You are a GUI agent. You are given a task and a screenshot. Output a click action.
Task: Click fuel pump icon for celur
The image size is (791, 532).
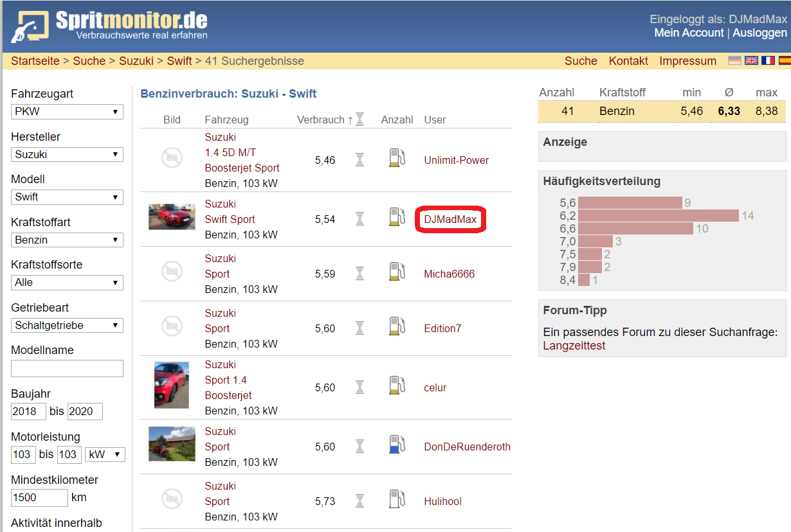(x=397, y=386)
